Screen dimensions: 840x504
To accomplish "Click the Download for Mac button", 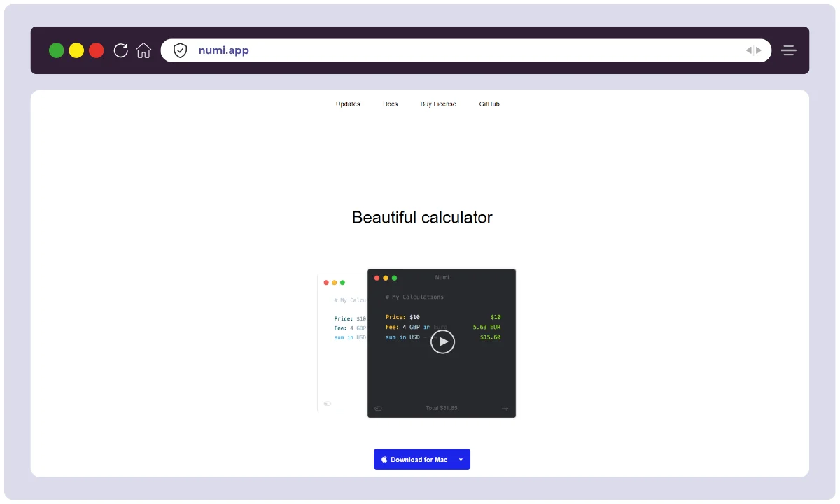I will tap(422, 459).
